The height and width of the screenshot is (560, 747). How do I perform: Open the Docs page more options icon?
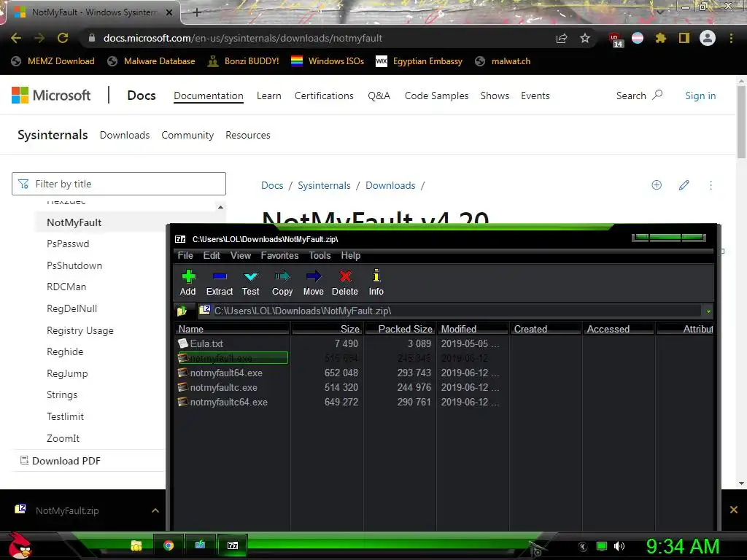click(x=711, y=184)
